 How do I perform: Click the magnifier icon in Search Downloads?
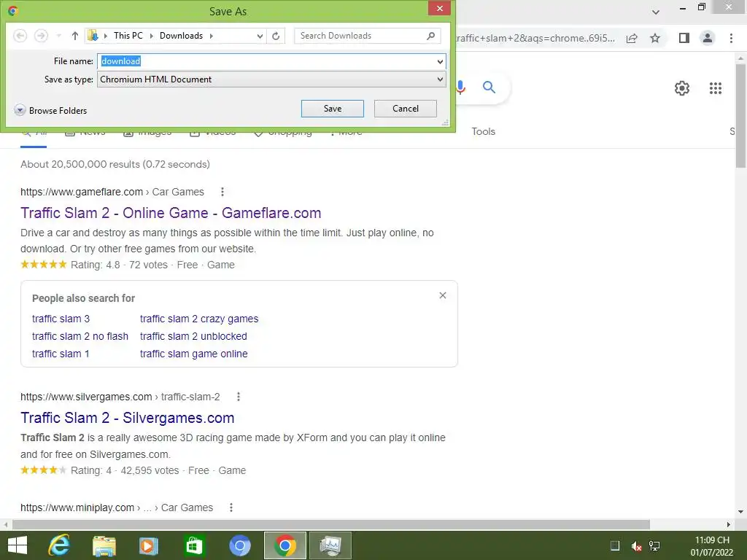(430, 36)
